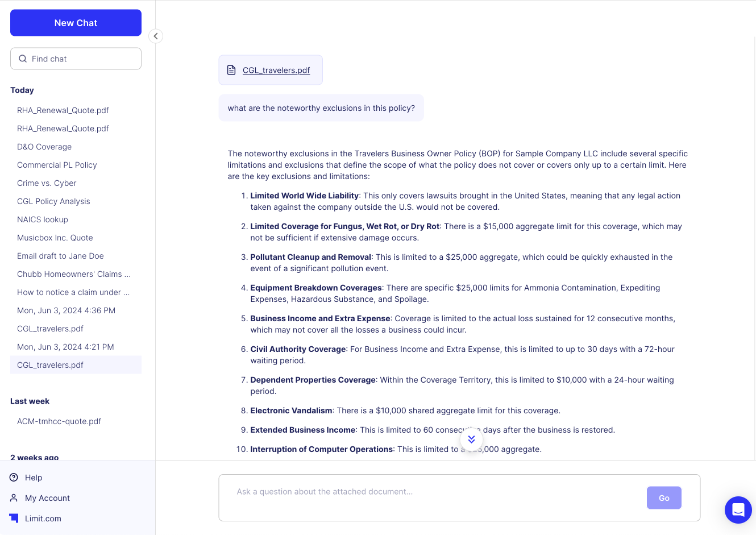The width and height of the screenshot is (756, 535).
Task: Click the Limit.com logo icon
Action: pos(14,518)
